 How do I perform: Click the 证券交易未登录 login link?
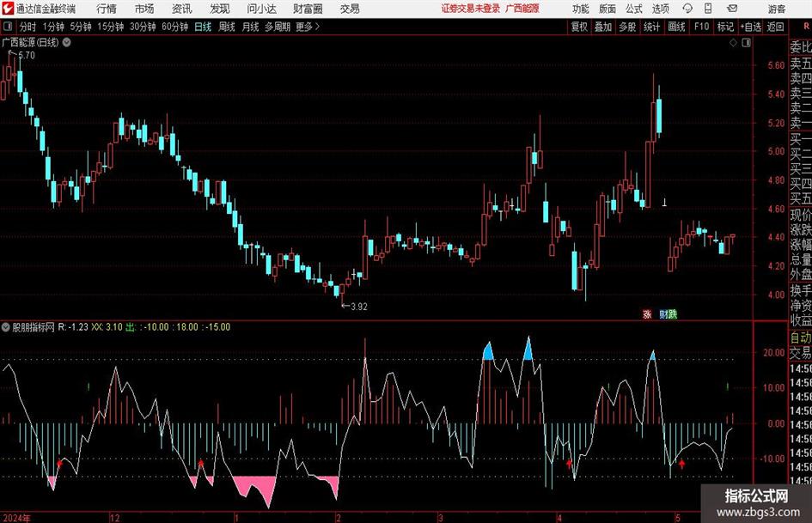(x=471, y=9)
